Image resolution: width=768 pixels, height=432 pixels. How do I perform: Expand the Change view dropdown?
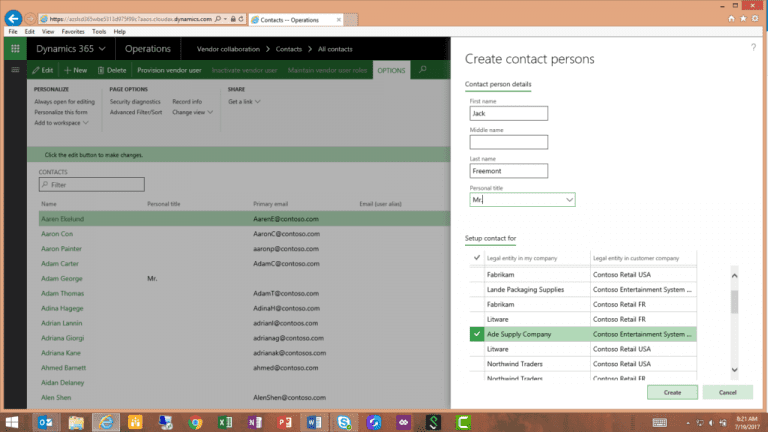pos(192,112)
